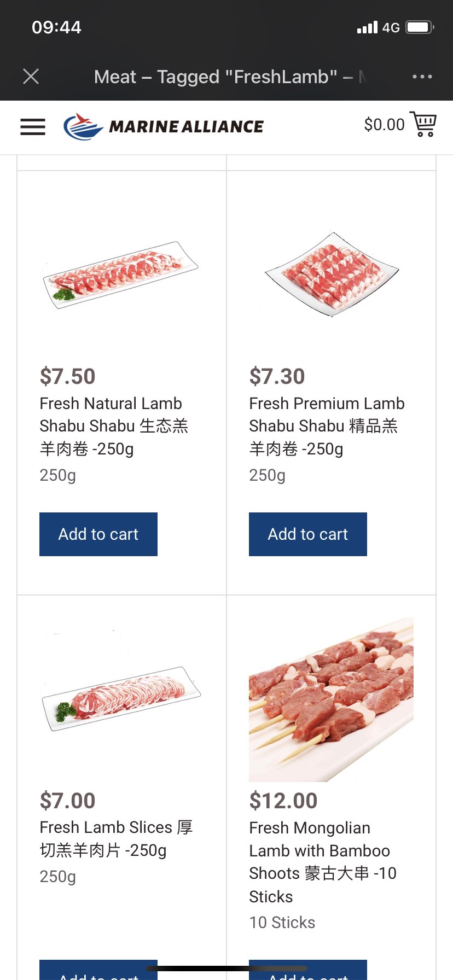Close the in-app browser with X

31,77
